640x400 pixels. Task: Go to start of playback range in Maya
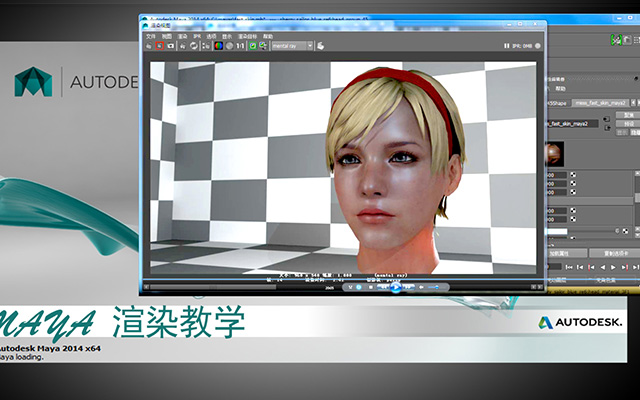pyautogui.click(x=569, y=267)
